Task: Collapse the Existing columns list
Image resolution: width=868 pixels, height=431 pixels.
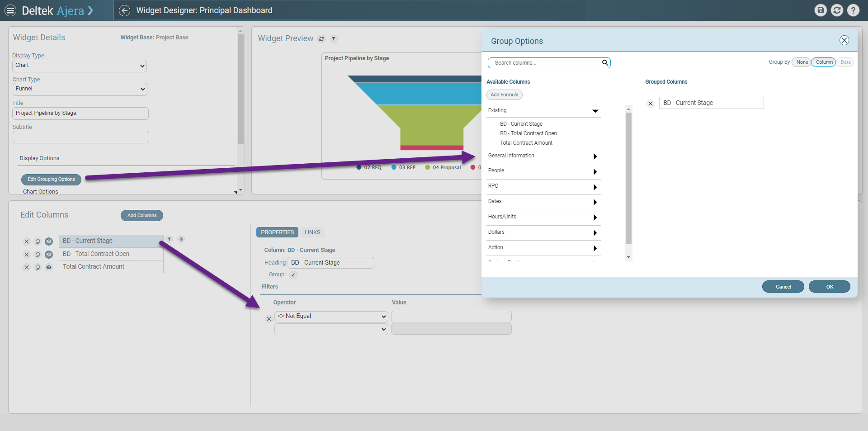Action: [x=595, y=111]
